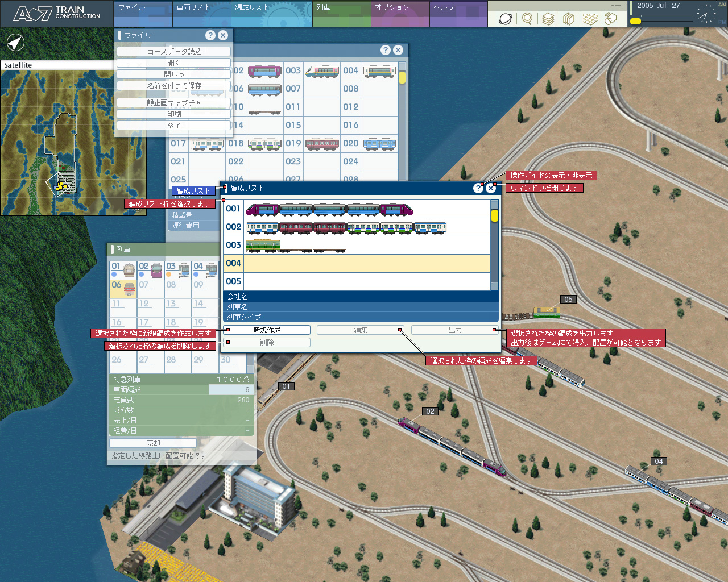Click the 売却 button in 列車 panel
Screen dimensions: 728x582
153,443
